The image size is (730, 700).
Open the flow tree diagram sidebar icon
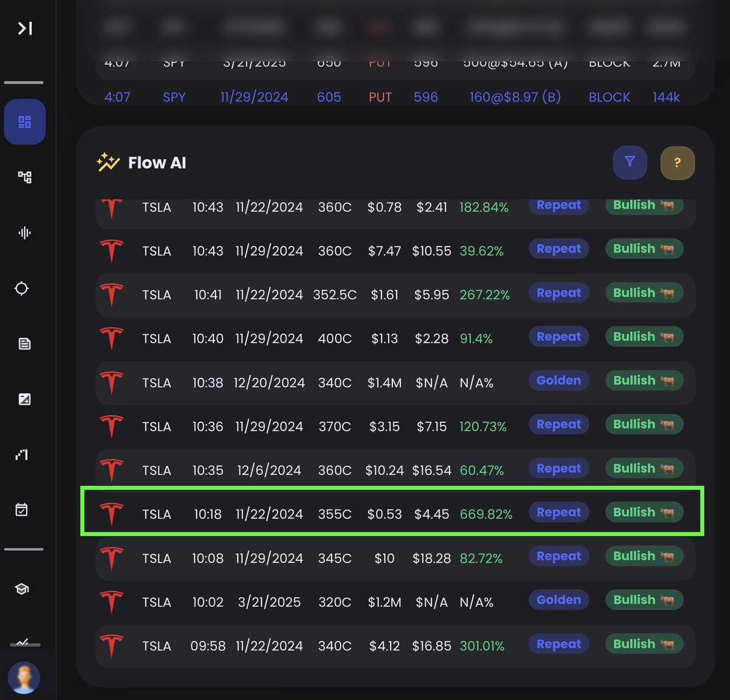pos(25,177)
